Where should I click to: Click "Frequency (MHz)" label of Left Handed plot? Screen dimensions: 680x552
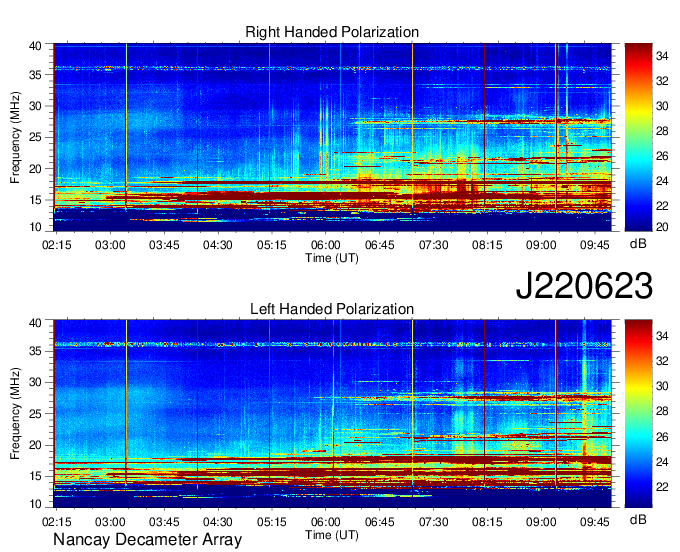[x=15, y=414]
